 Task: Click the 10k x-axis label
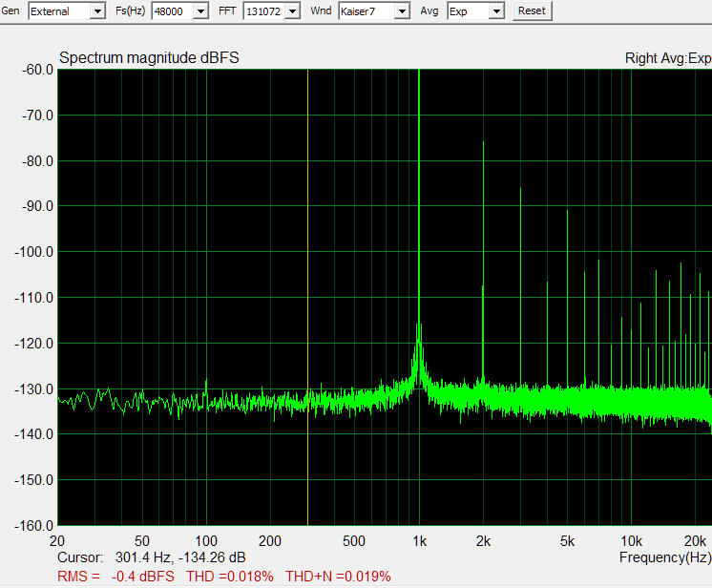click(x=631, y=541)
